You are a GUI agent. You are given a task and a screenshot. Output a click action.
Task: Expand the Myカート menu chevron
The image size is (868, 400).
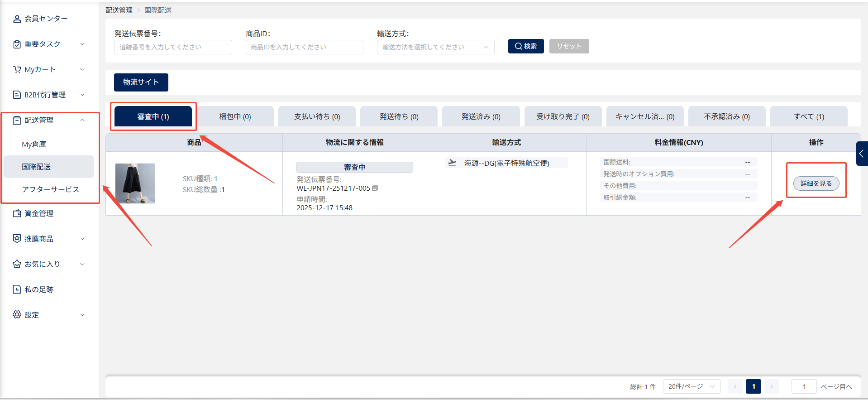click(x=82, y=69)
